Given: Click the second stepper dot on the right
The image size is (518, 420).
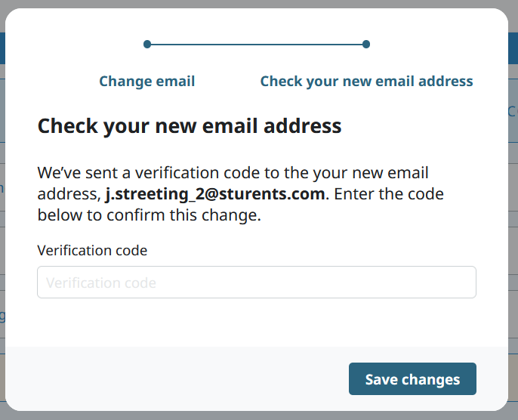Looking at the screenshot, I should [x=366, y=45].
